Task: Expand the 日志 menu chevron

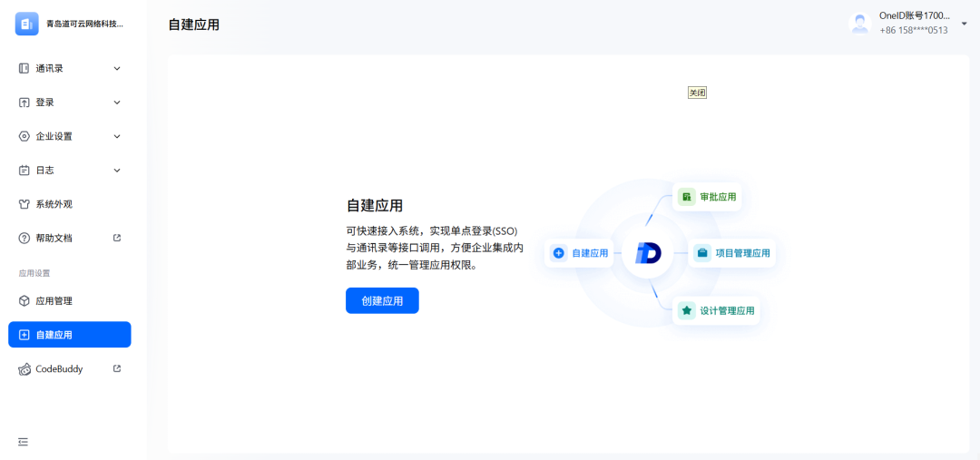Action: [x=117, y=170]
